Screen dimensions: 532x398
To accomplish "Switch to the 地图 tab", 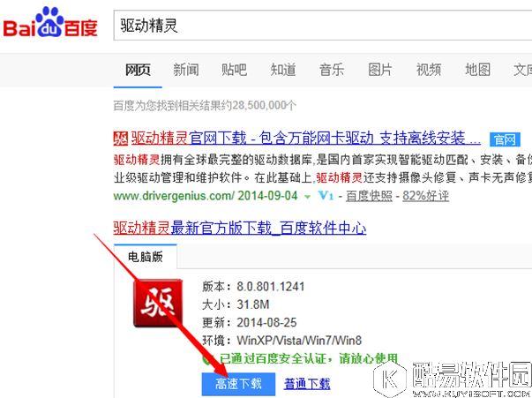I will [x=477, y=70].
